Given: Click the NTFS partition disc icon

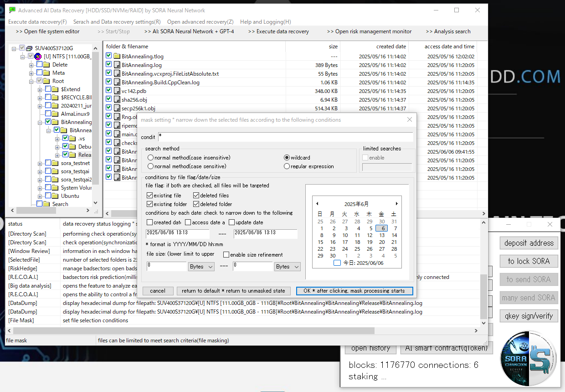Looking at the screenshot, I should click(x=38, y=56).
